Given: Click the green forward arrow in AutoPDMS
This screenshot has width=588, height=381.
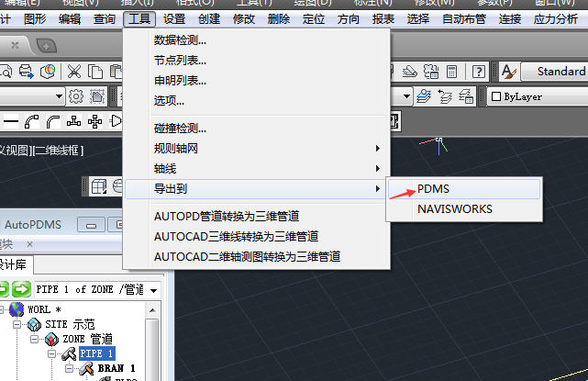Looking at the screenshot, I should [x=20, y=290].
